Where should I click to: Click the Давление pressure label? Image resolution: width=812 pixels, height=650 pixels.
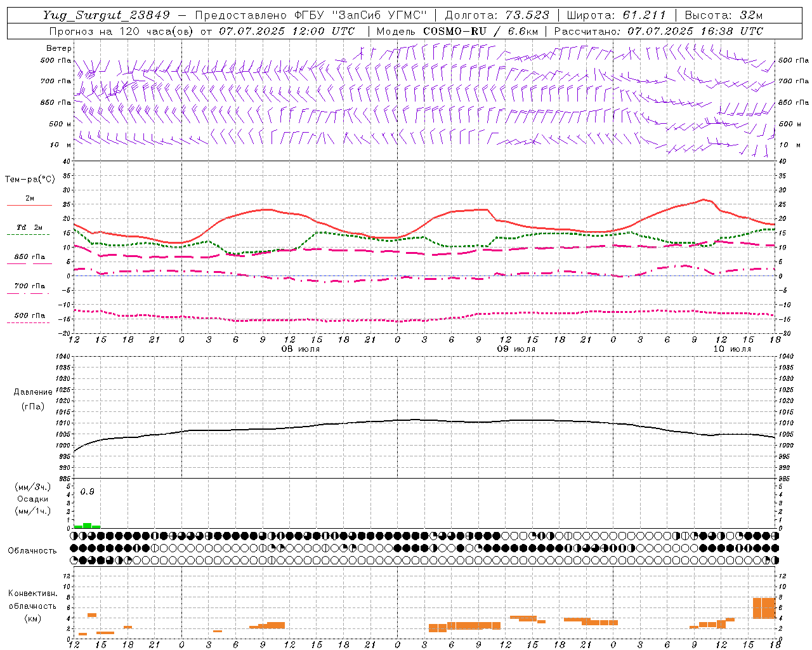click(x=33, y=392)
